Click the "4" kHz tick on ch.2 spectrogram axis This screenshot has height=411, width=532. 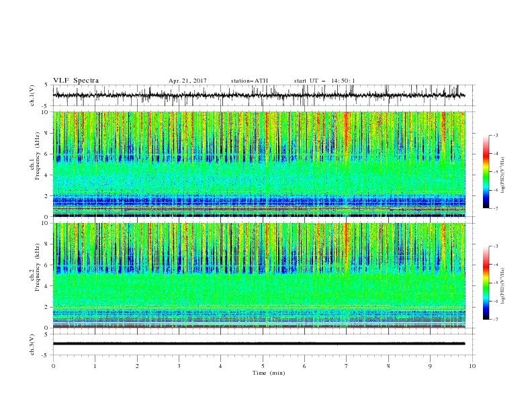click(48, 286)
